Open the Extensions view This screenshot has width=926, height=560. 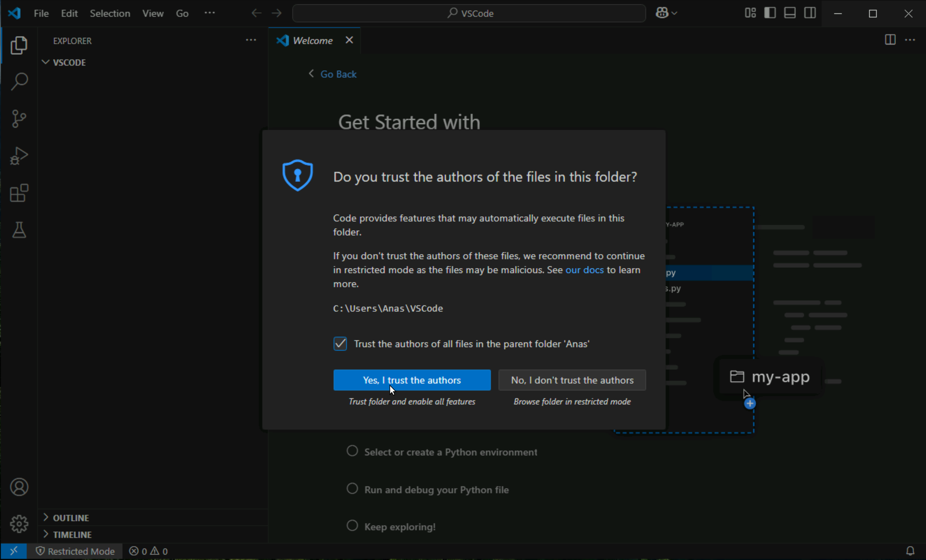point(19,193)
